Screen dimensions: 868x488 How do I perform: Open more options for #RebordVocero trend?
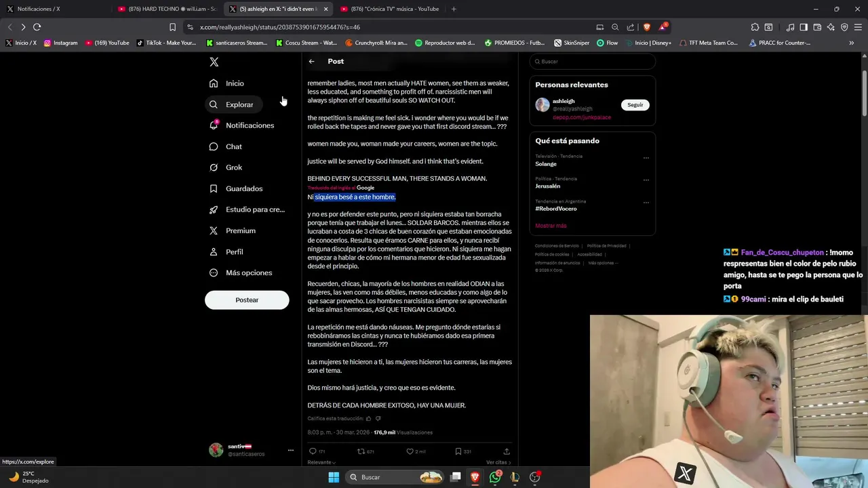click(646, 203)
